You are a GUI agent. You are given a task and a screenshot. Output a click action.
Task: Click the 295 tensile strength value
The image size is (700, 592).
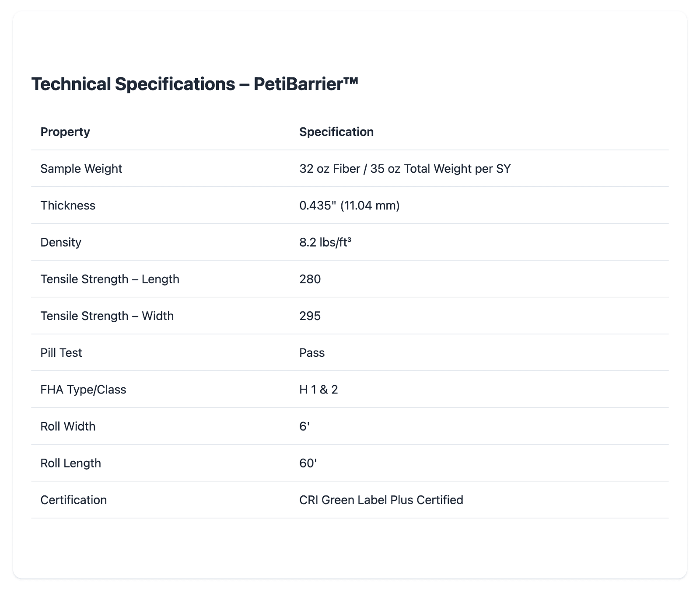[310, 316]
